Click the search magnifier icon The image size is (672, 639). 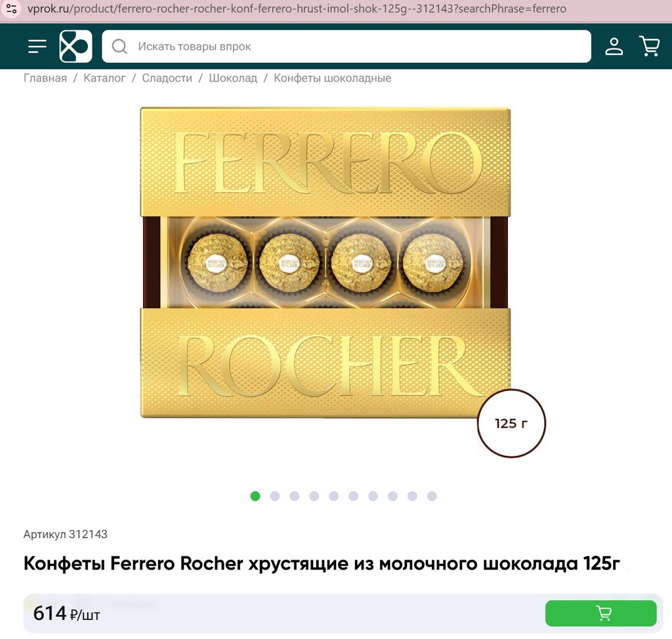point(119,47)
